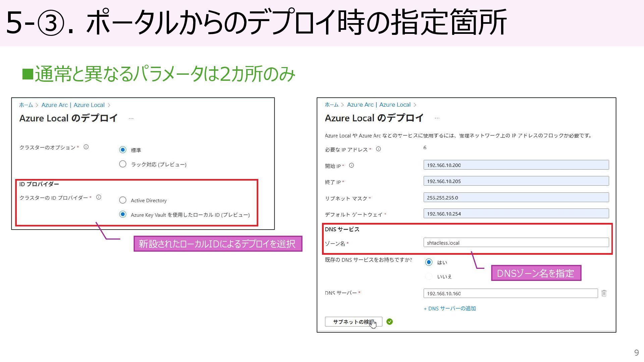
Task: Select the 標準 cluster option
Action: 123,150
